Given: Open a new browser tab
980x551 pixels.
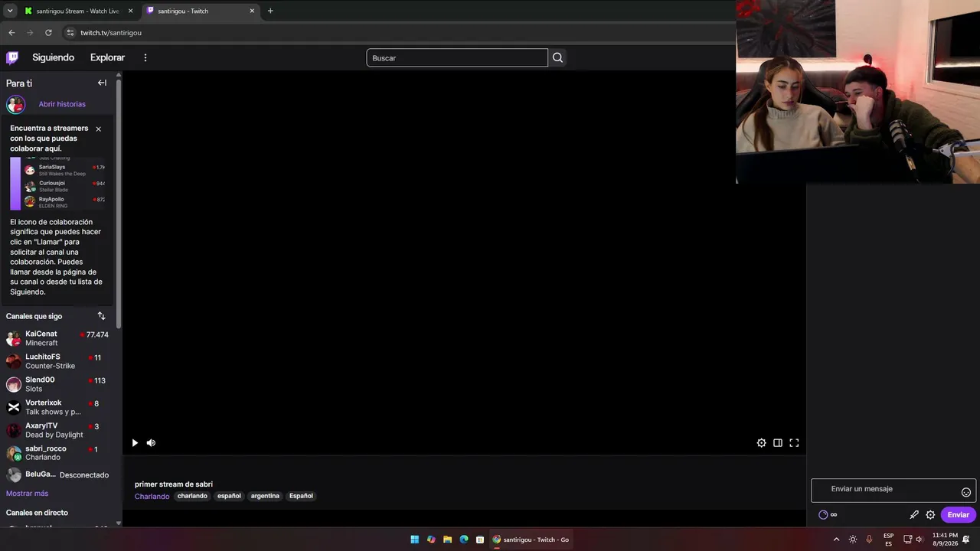Looking at the screenshot, I should [270, 11].
